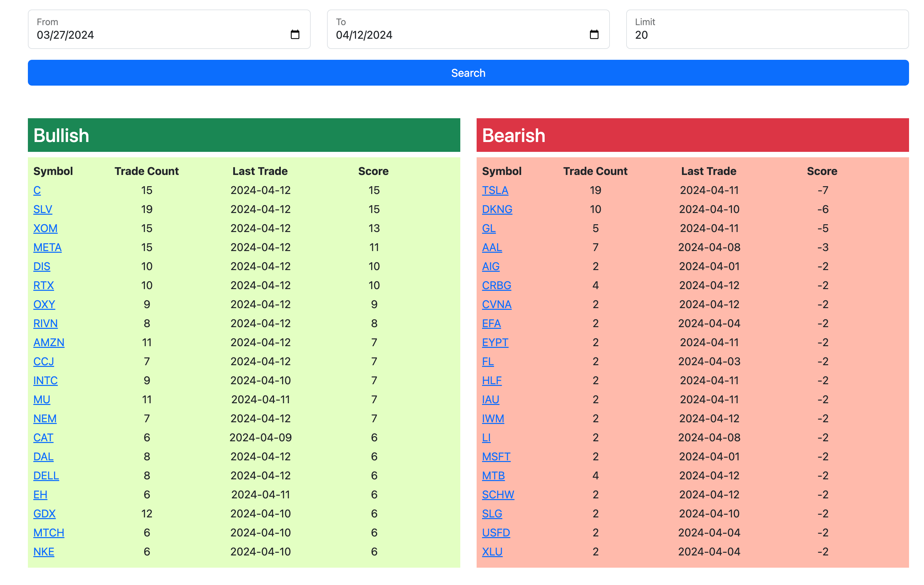The width and height of the screenshot is (924, 585).
Task: Focus the Limit input showing 20
Action: (767, 29)
